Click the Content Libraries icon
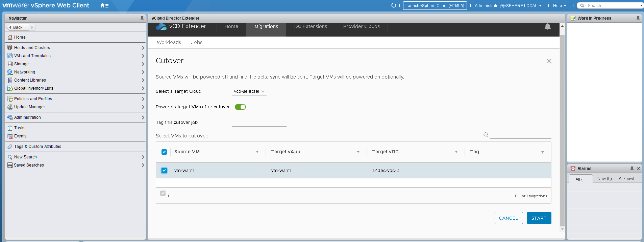 [x=10, y=80]
